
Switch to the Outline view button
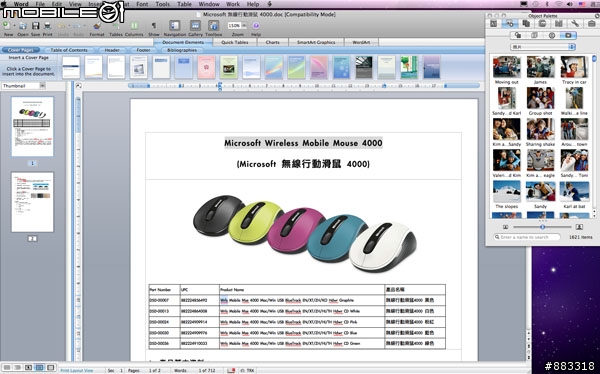point(17,367)
